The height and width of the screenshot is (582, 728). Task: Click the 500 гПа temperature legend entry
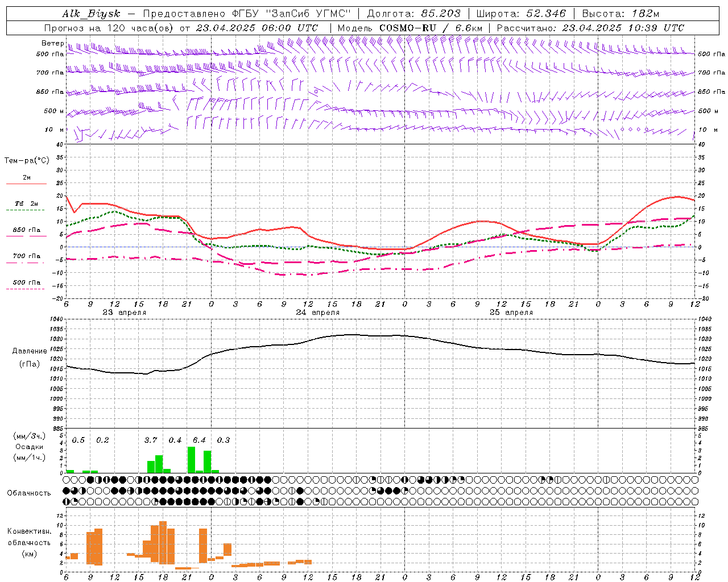pyautogui.click(x=26, y=282)
